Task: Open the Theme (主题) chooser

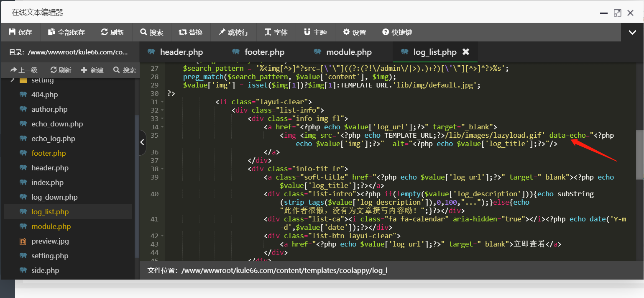Action: pyautogui.click(x=315, y=32)
